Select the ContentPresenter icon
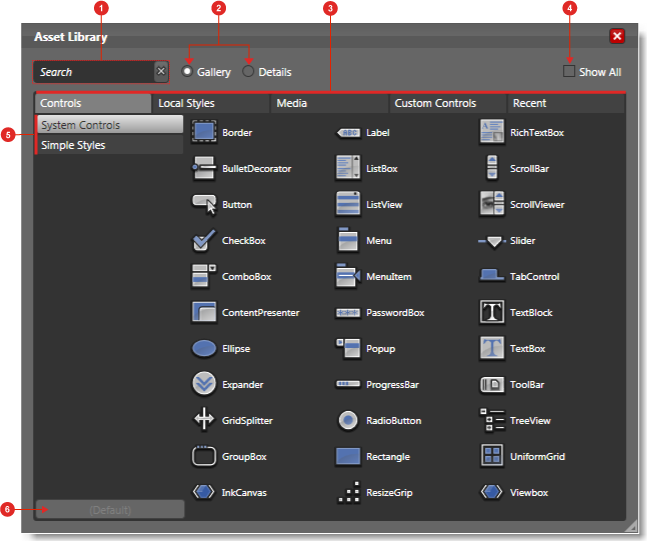 tap(204, 312)
